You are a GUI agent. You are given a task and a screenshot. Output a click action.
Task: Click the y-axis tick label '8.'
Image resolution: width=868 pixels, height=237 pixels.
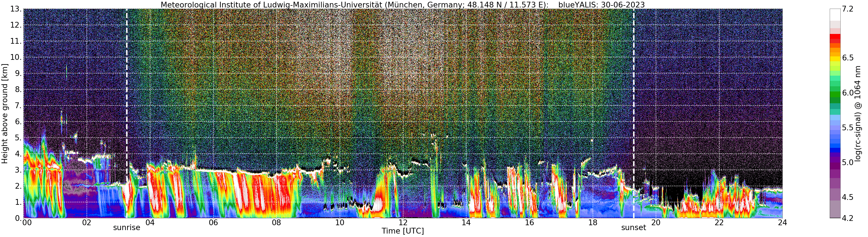coord(18,89)
